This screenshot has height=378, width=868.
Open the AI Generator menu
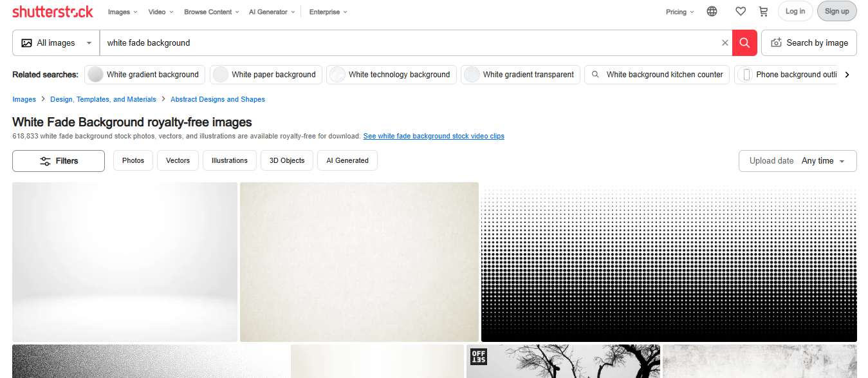pyautogui.click(x=271, y=12)
